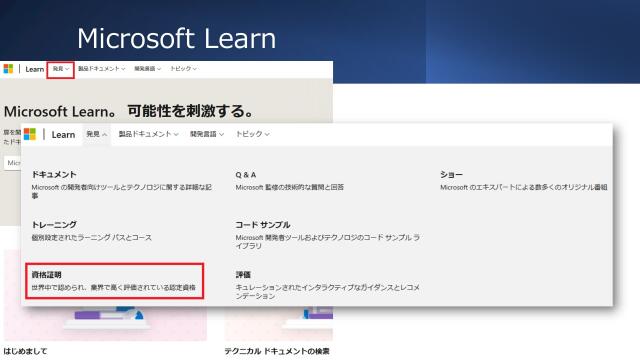
Task: Open トピック in the background page header
Action: click(184, 69)
